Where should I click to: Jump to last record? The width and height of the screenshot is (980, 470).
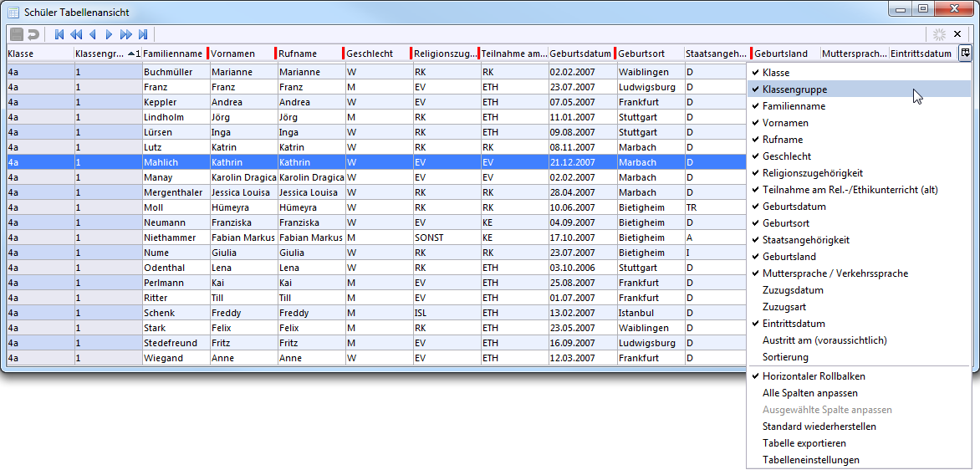[x=143, y=34]
